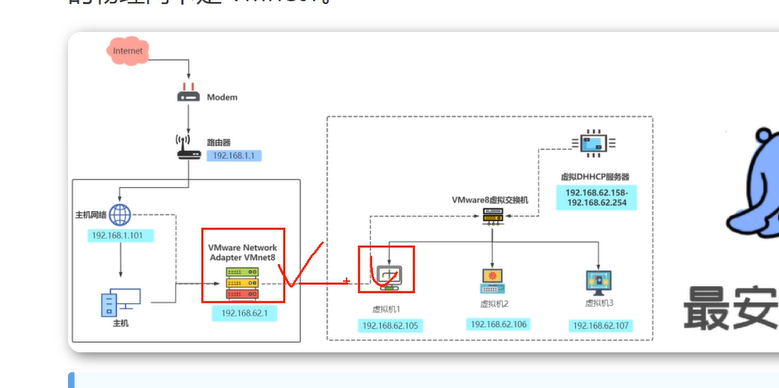This screenshot has height=388, width=779.
Task: Click the 192.168.62.106 IP label
Action: [x=498, y=324]
